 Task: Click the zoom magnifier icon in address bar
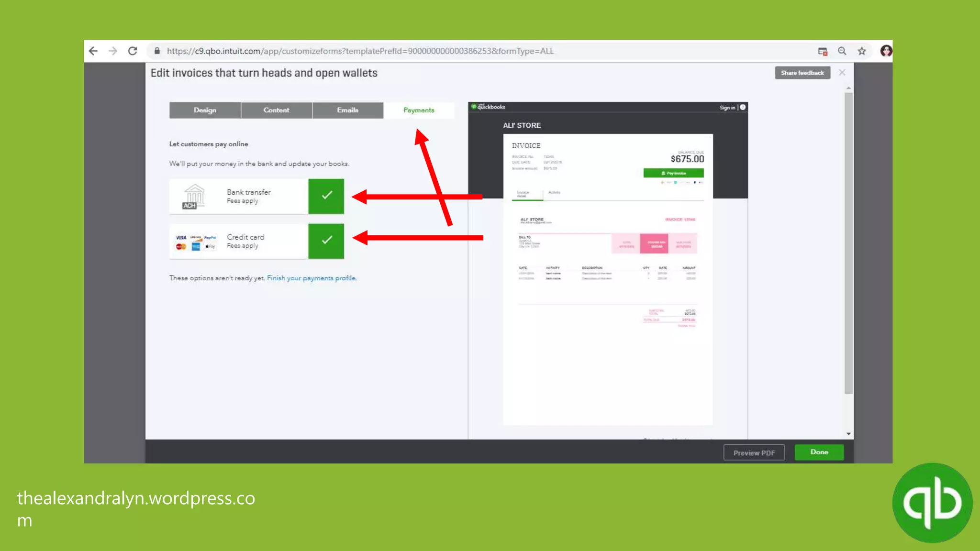point(842,51)
